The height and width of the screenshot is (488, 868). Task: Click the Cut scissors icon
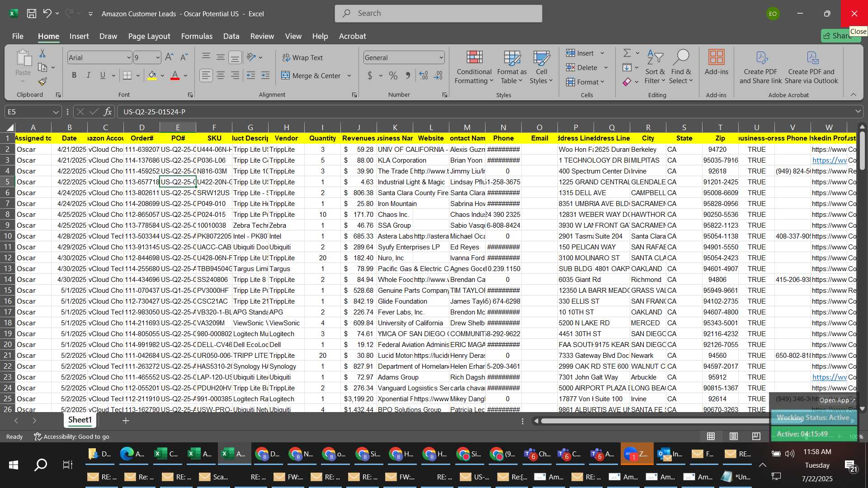(42, 53)
